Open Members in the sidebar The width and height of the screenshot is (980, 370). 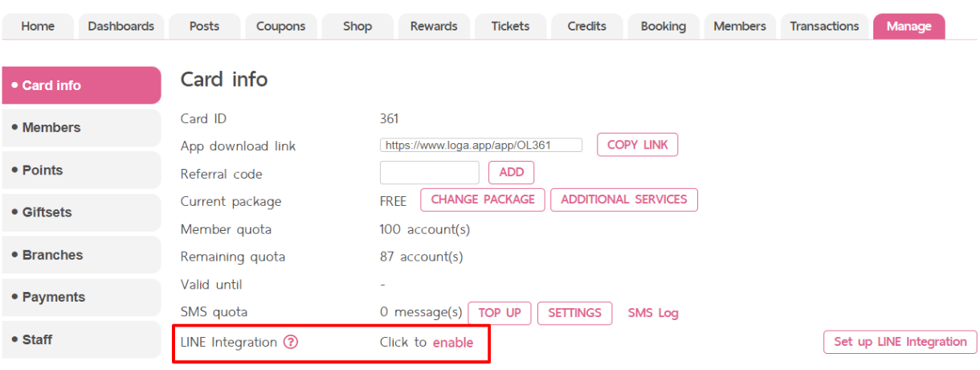81,127
